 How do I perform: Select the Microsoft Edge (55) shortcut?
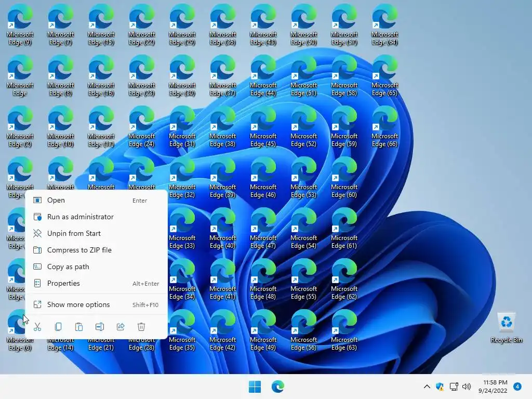pyautogui.click(x=303, y=280)
